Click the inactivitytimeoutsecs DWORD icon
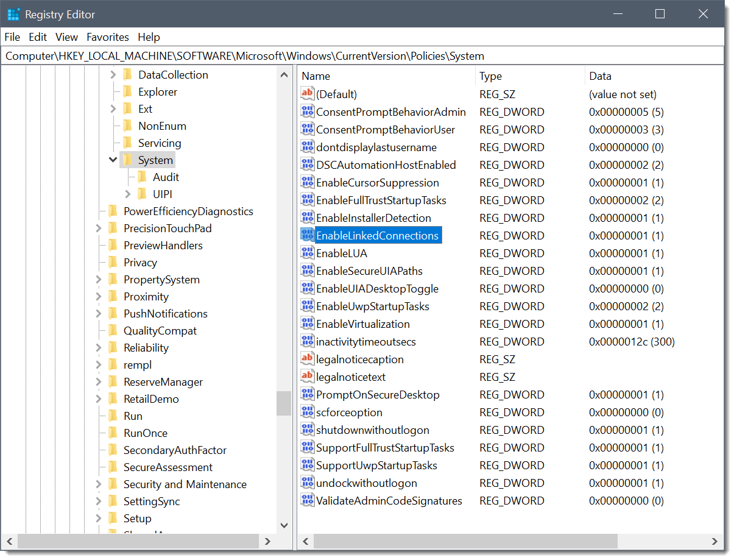Image resolution: width=734 pixels, height=560 pixels. pyautogui.click(x=307, y=341)
